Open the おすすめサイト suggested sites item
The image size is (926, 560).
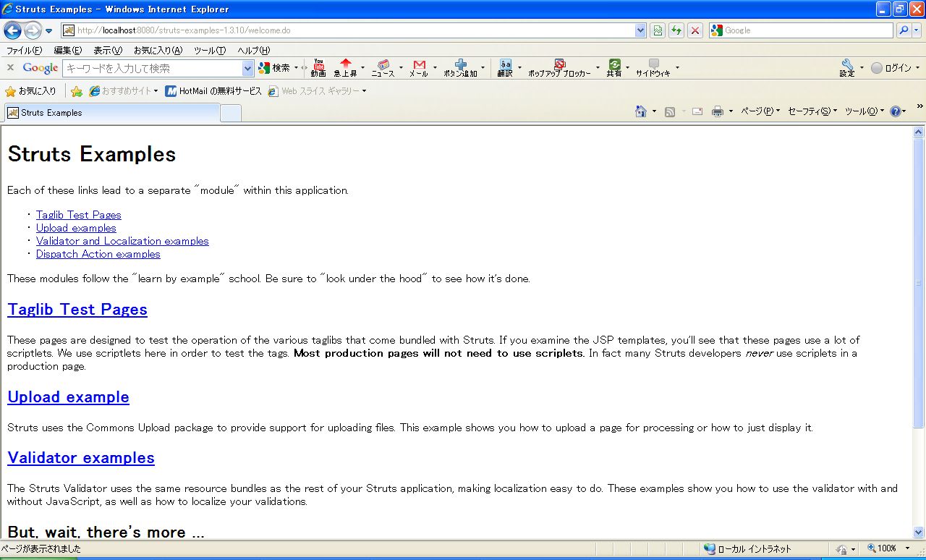pos(123,91)
